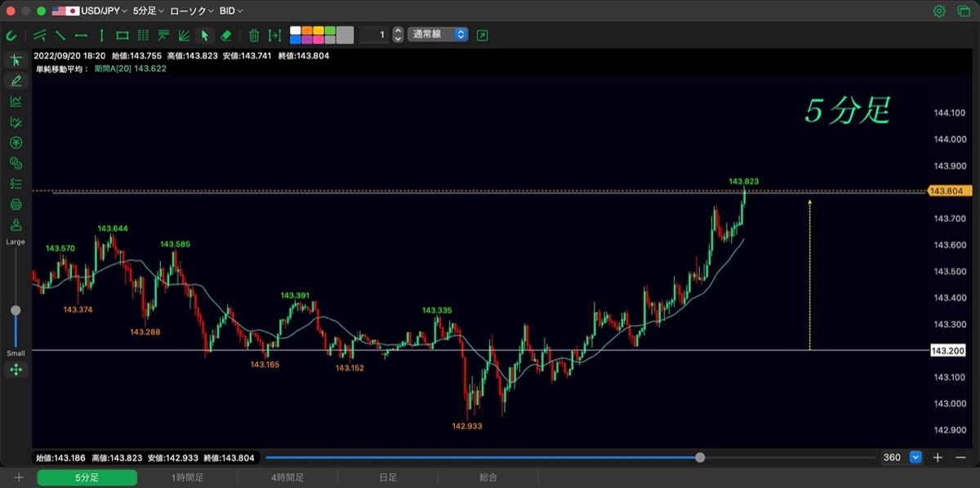
Task: Click the line width stepper arrows
Action: (398, 35)
